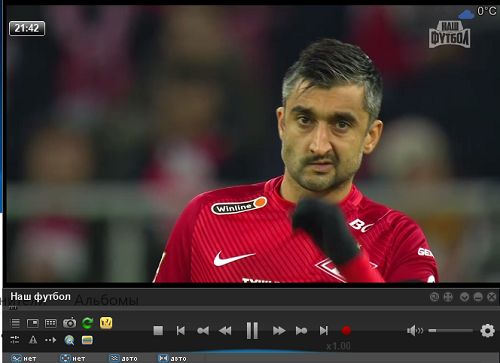Stop the playback

(158, 331)
